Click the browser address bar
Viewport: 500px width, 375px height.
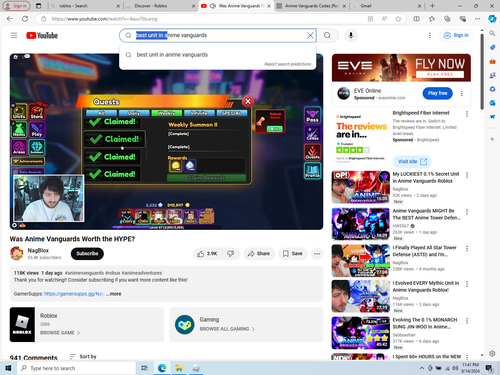pyautogui.click(x=207, y=19)
